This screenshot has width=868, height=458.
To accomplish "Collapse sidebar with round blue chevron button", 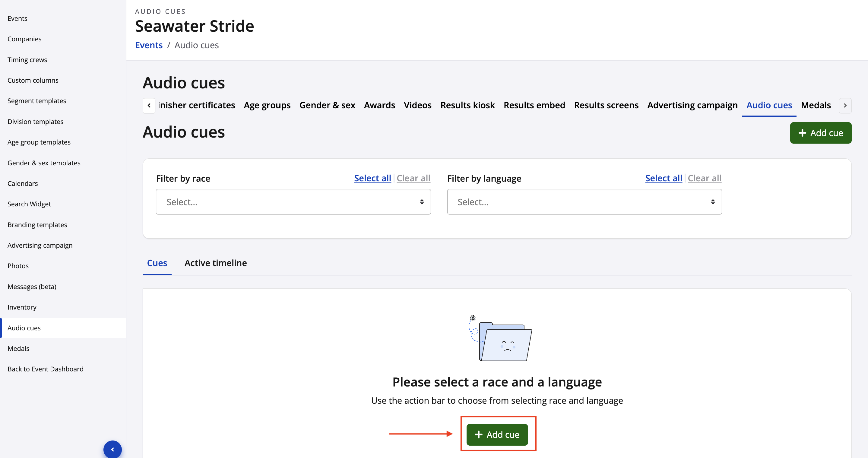I will click(112, 449).
